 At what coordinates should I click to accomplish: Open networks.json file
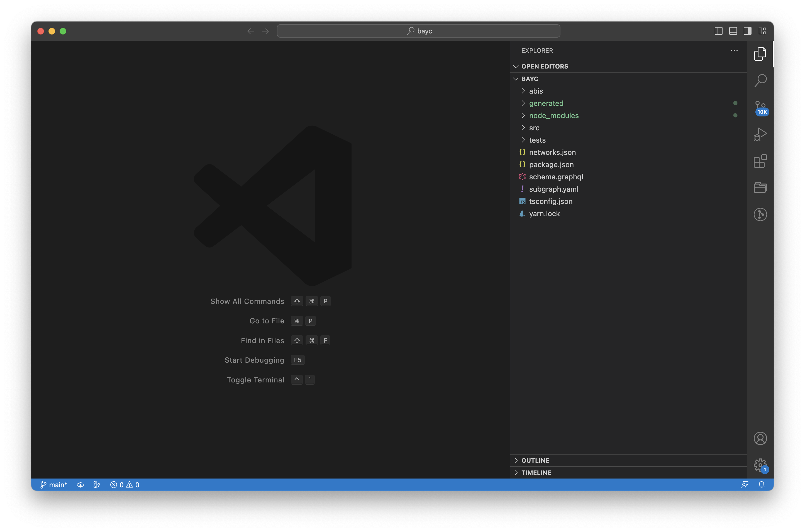(629, 152)
